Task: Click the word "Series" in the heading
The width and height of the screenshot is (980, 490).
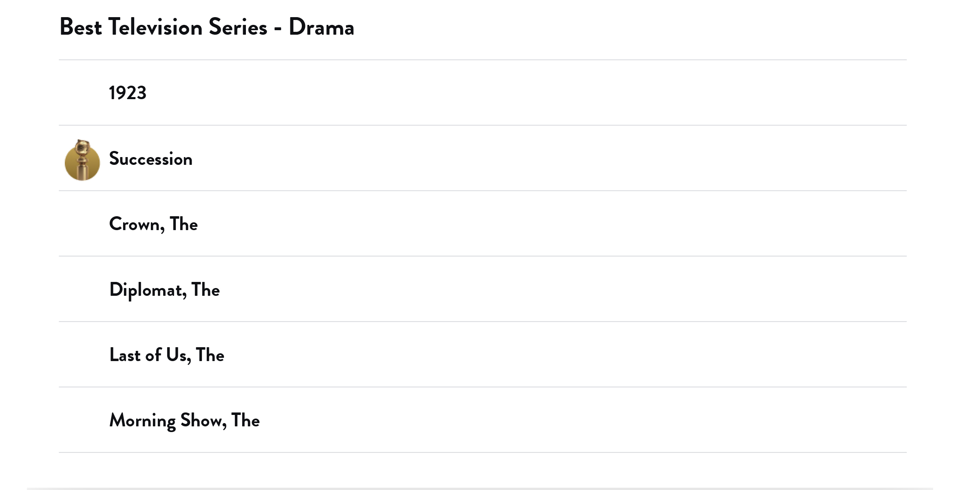Action: tap(238, 27)
